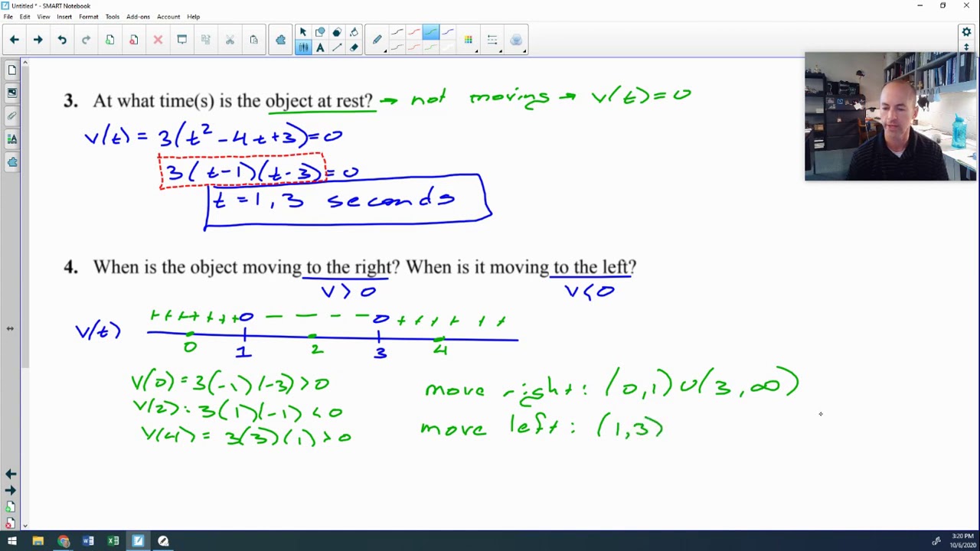Move the sidebar with the double-arrow toggle
This screenshot has height=551, width=980.
10,328
